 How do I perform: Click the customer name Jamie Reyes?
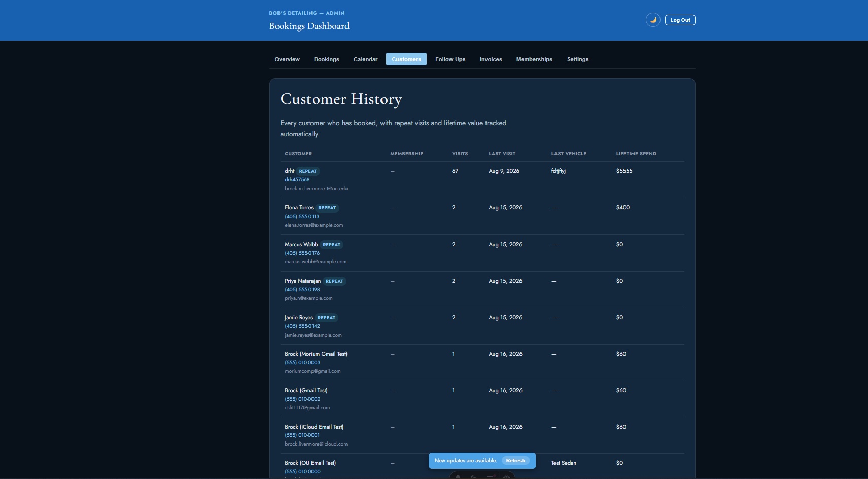point(298,317)
